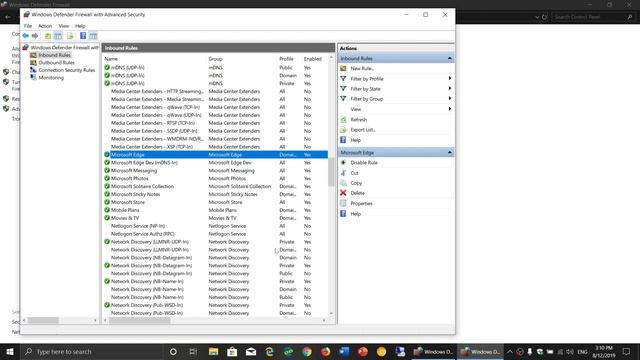Toggle Show/Hide Console Tree toolbar icon

tap(58, 36)
